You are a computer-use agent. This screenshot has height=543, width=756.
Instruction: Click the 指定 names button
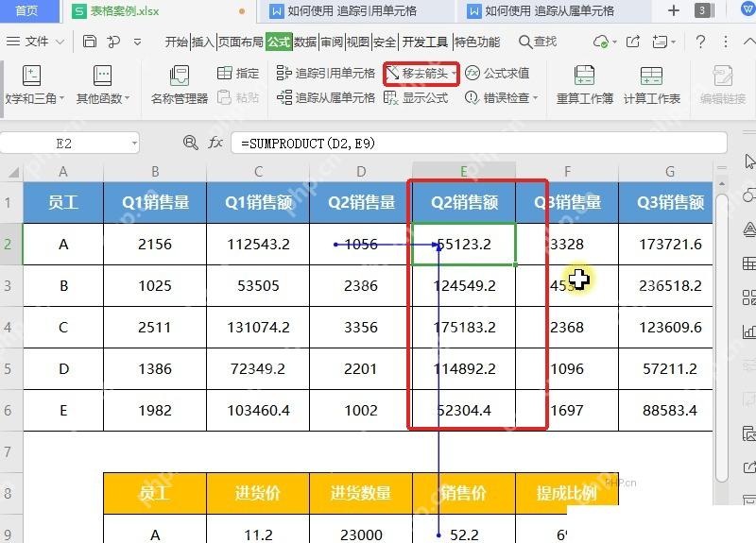(238, 74)
